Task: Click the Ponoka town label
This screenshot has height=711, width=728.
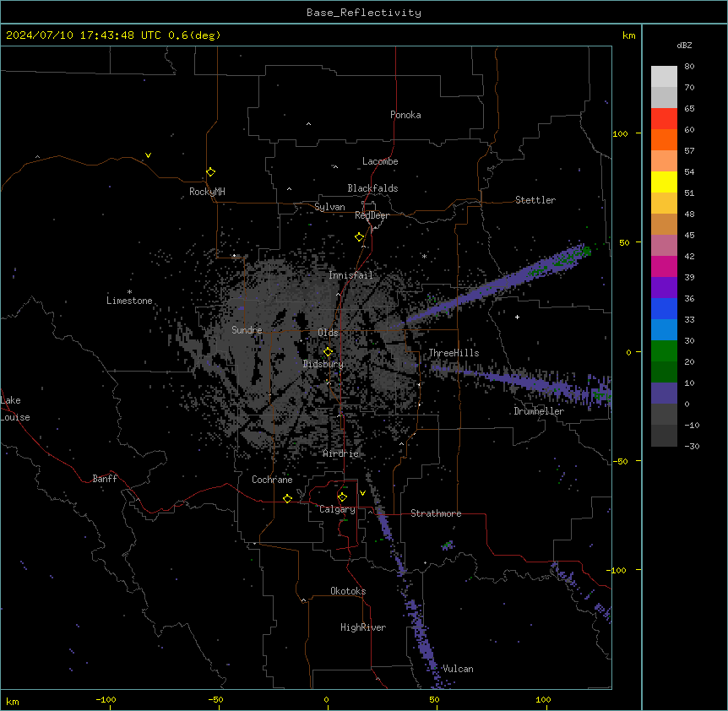Action: tap(405, 115)
